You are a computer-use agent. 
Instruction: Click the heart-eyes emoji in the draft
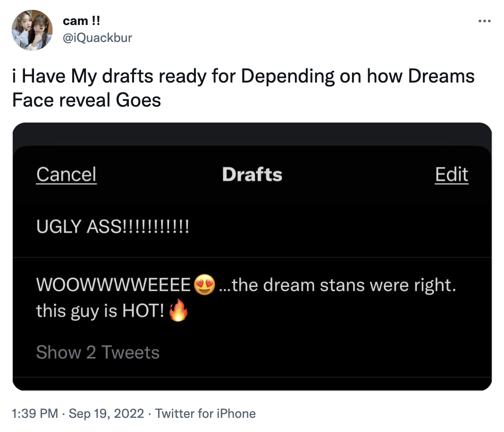[x=204, y=285]
